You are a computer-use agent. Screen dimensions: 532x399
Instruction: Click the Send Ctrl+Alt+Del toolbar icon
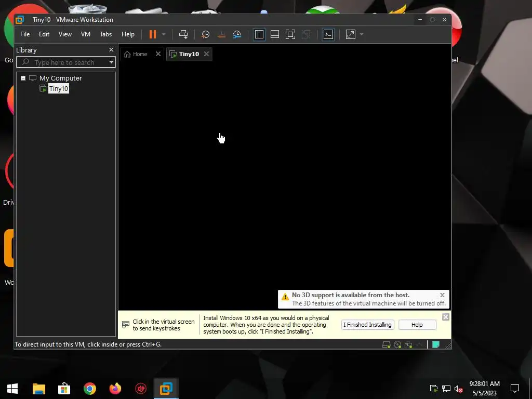click(183, 34)
